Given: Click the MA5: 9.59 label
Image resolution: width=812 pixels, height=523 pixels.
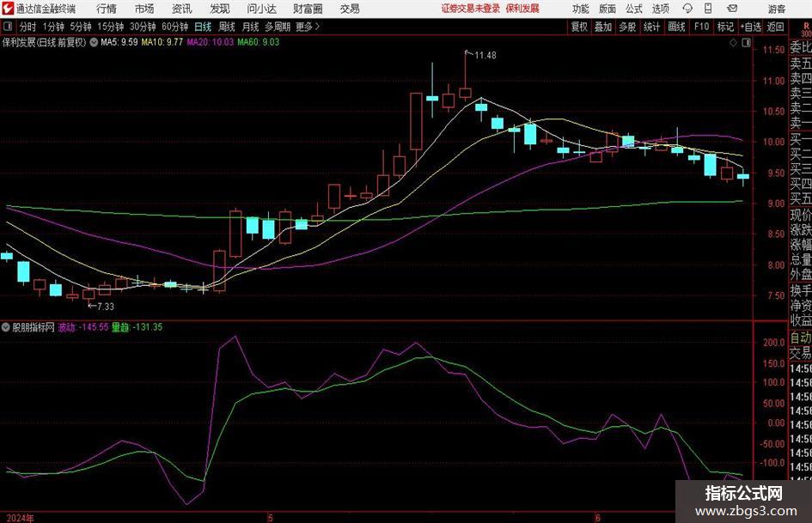Looking at the screenshot, I should [x=119, y=42].
